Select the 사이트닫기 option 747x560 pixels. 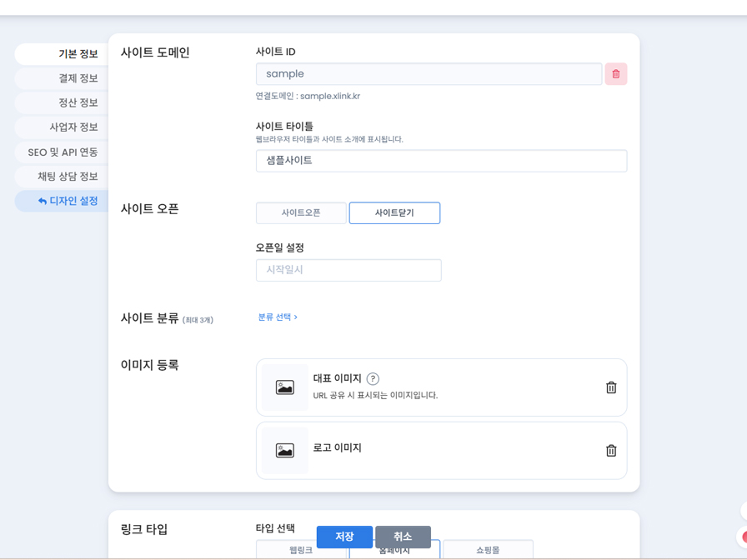(394, 213)
